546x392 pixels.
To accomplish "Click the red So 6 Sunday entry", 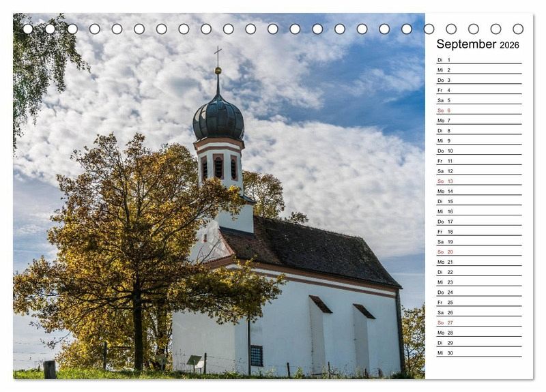I will tap(478, 110).
